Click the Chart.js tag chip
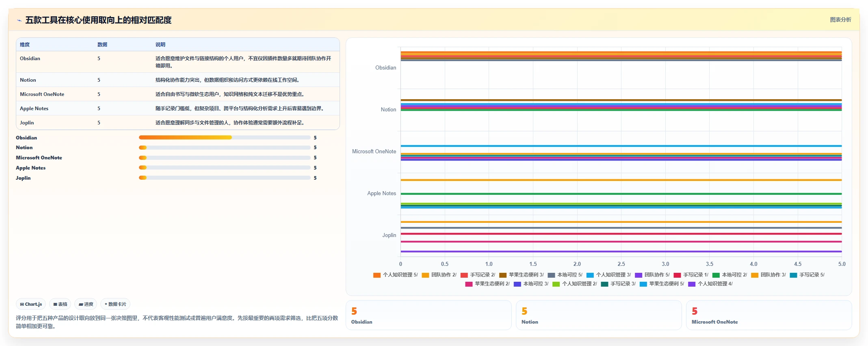 pyautogui.click(x=31, y=304)
